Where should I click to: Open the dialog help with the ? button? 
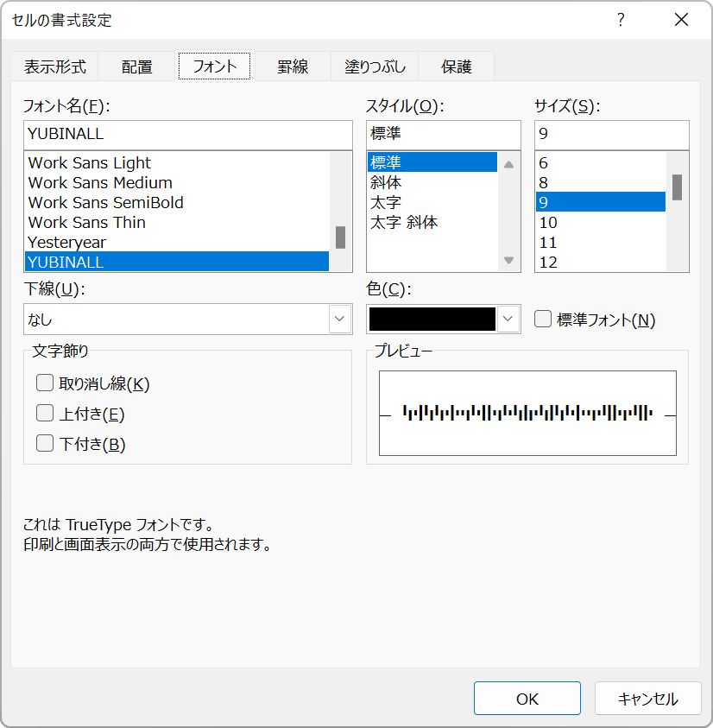(x=621, y=19)
